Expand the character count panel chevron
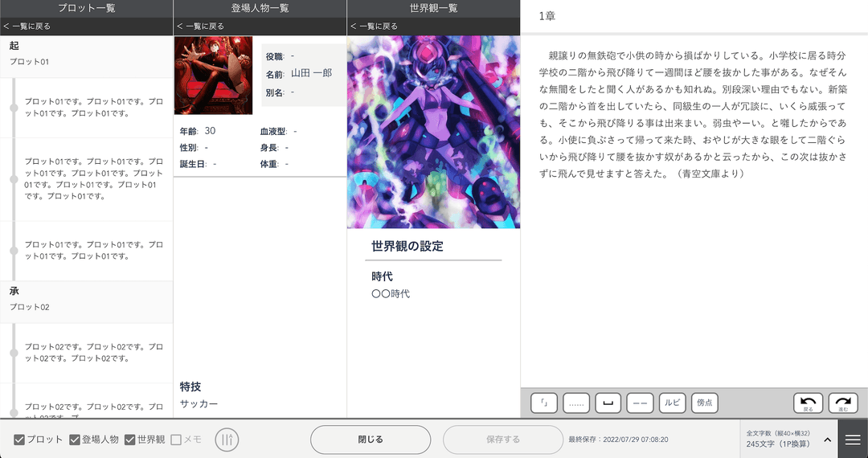 click(827, 440)
